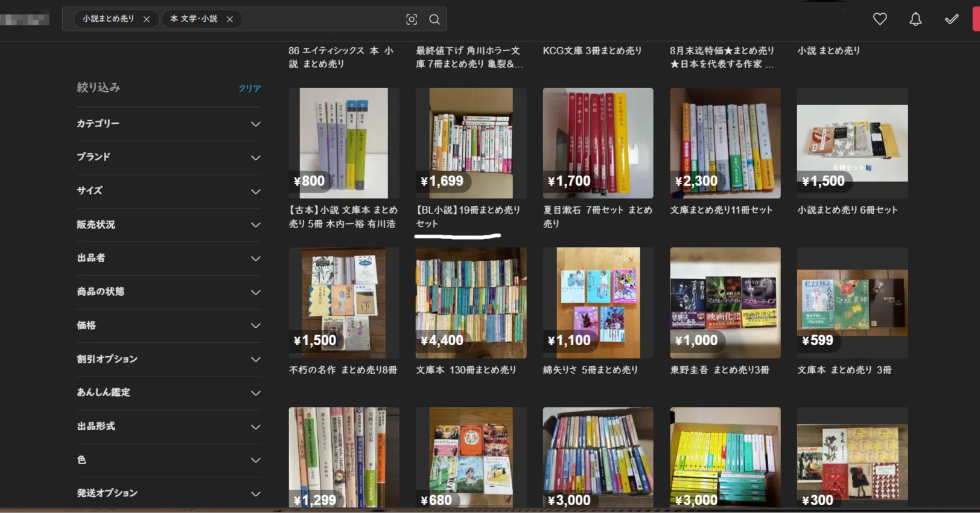Open the ¥1,500 小説まとめ売り 6冊セット thumbnail
980x513 pixels.
[x=852, y=143]
